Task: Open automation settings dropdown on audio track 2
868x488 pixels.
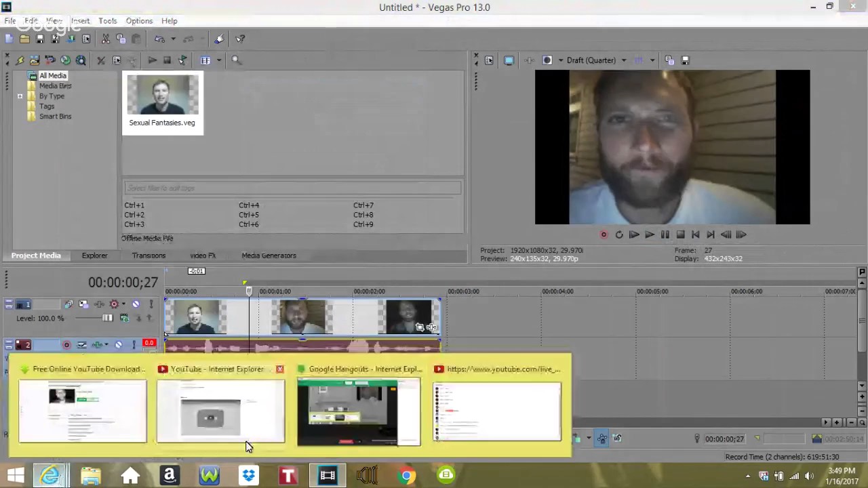Action: pyautogui.click(x=106, y=345)
